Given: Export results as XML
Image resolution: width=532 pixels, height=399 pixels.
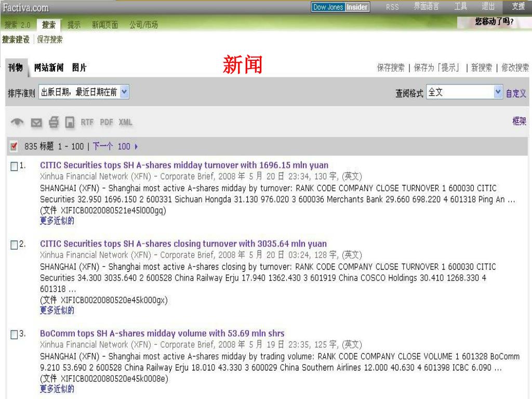Looking at the screenshot, I should (125, 122).
